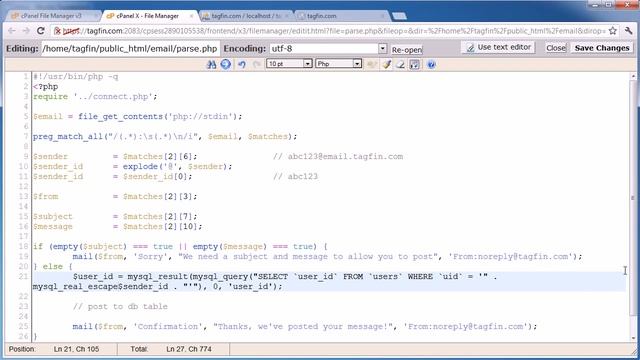Click the preg_match_all line
640x360 pixels.
[165, 137]
